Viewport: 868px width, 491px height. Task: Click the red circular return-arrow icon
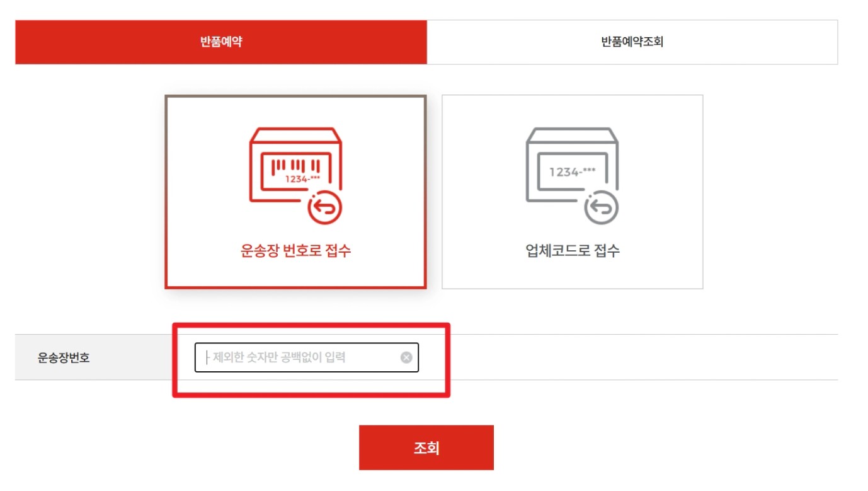tap(324, 207)
